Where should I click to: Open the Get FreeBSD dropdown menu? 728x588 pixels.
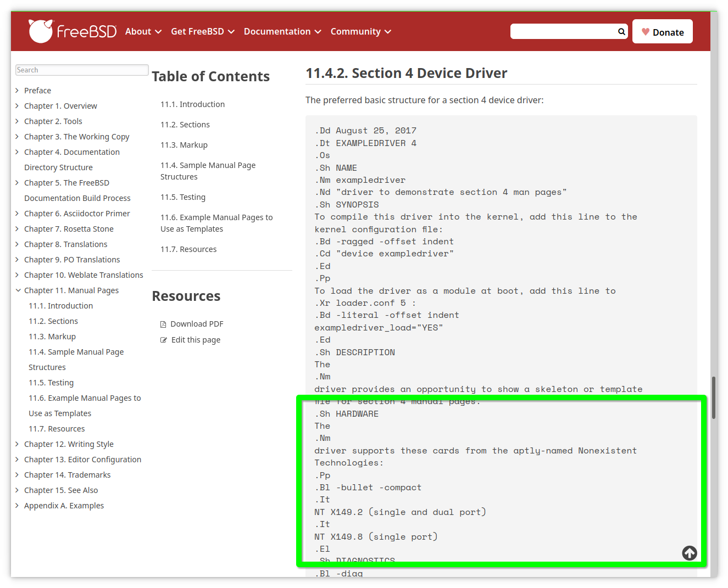tap(202, 32)
